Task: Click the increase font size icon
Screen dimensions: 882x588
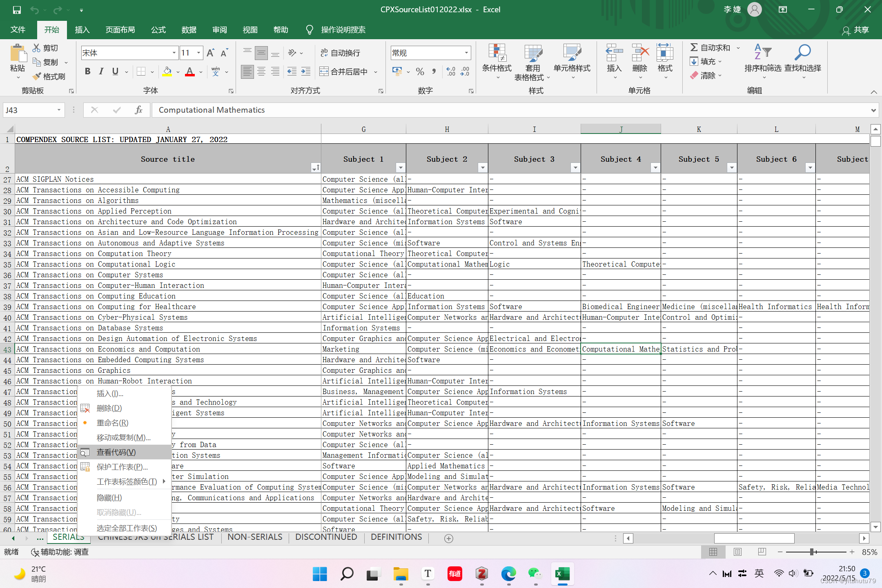Action: click(x=210, y=53)
